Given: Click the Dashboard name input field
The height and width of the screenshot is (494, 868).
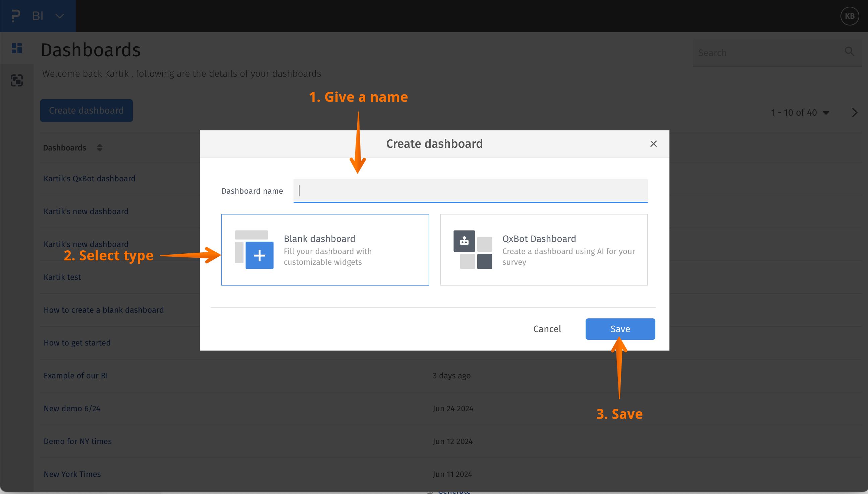Looking at the screenshot, I should pos(470,191).
